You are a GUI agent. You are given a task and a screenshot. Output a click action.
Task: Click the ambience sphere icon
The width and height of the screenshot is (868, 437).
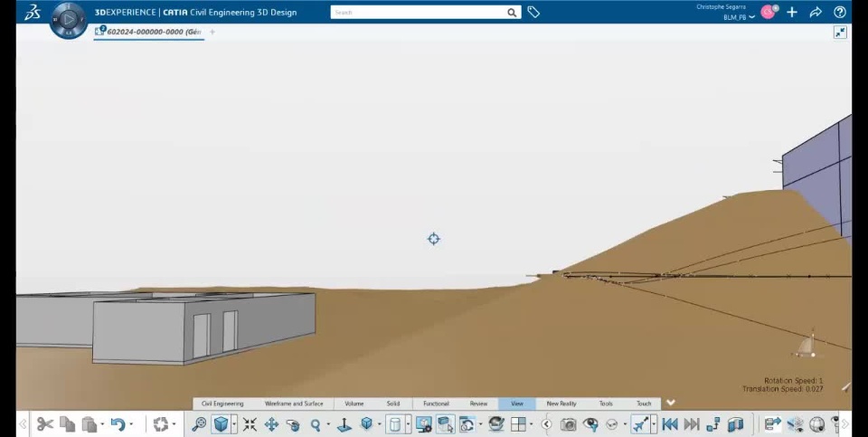(x=496, y=425)
